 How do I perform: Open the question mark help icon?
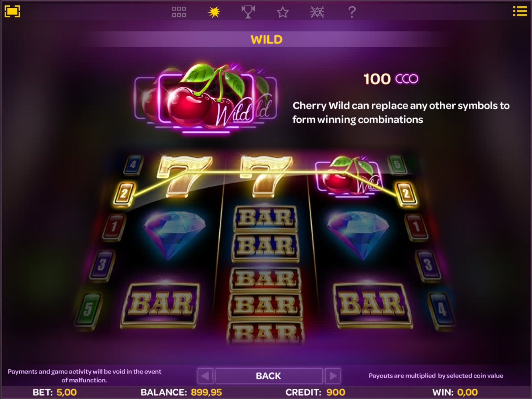pos(352,12)
